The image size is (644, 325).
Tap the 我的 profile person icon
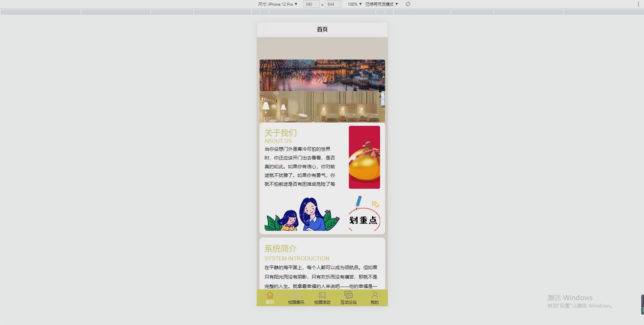374,295
